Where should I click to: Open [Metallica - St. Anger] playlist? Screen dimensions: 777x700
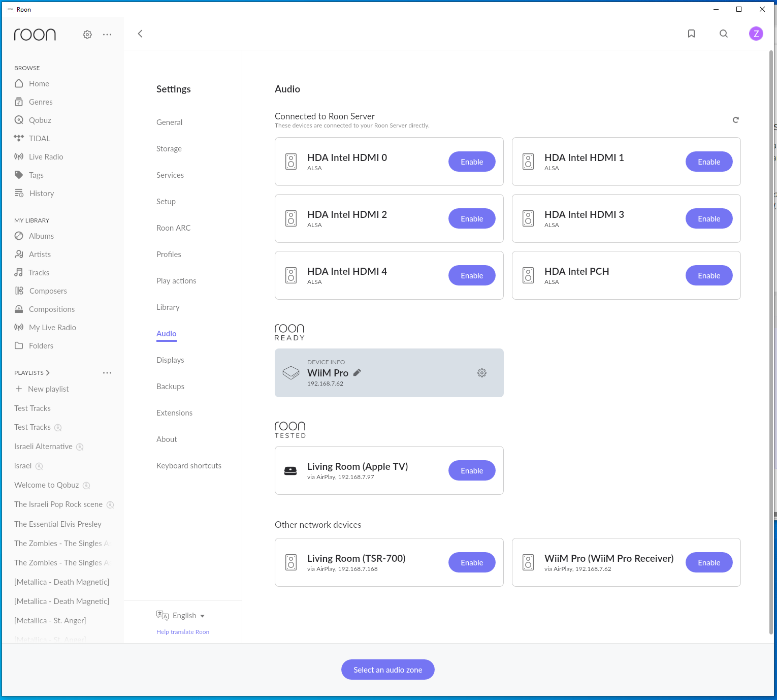(50, 620)
